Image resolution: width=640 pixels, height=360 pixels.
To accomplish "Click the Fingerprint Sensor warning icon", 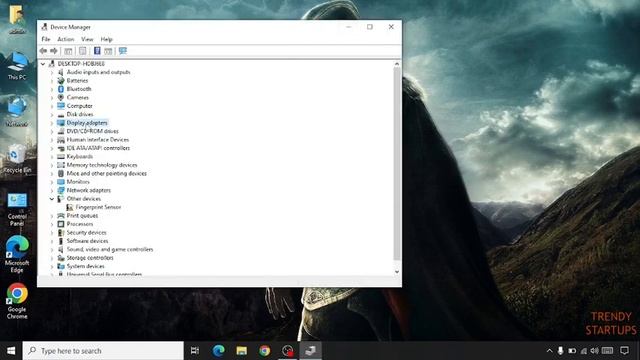I will [x=70, y=207].
